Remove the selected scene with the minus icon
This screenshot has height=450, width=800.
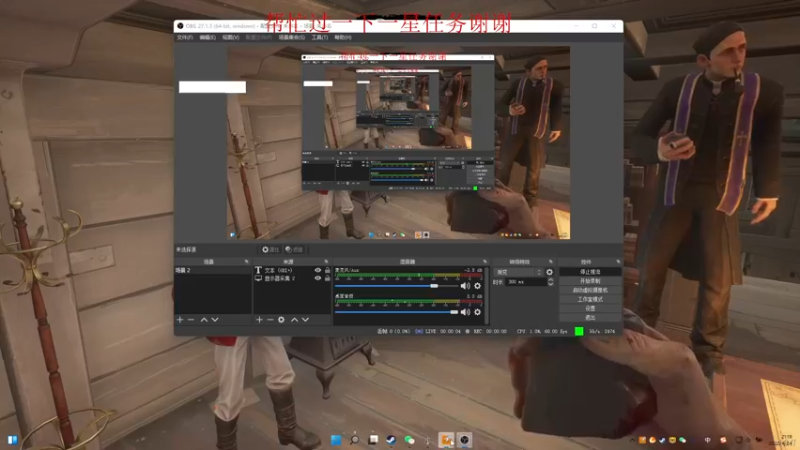[191, 320]
